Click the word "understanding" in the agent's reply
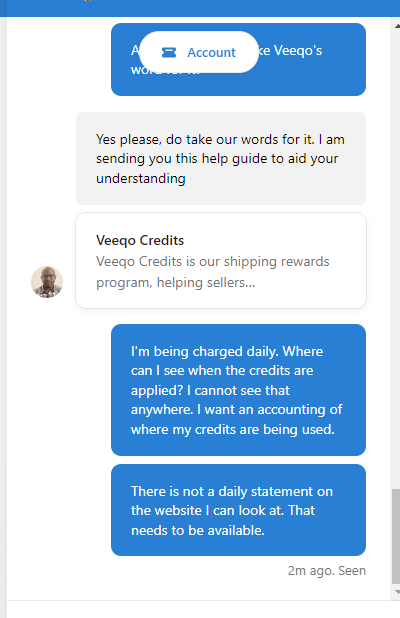Screen dimensions: 400x618 pos(141,179)
